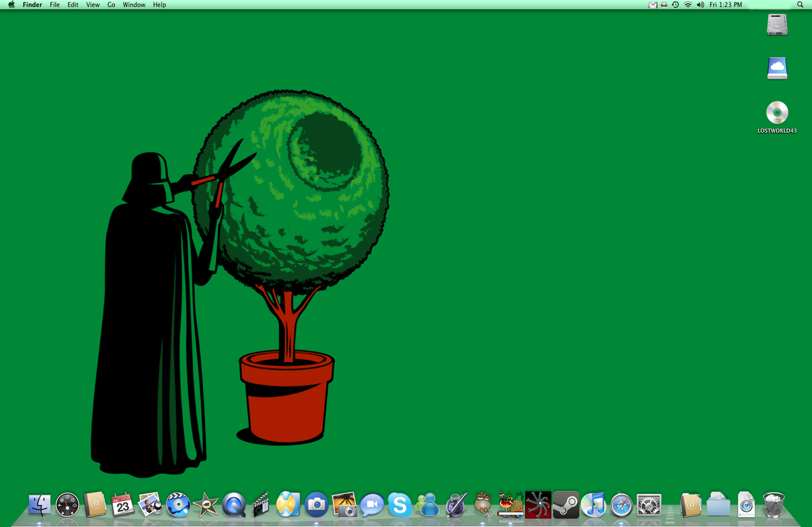The height and width of the screenshot is (527, 812).
Task: Open the Go menu
Action: (111, 4)
